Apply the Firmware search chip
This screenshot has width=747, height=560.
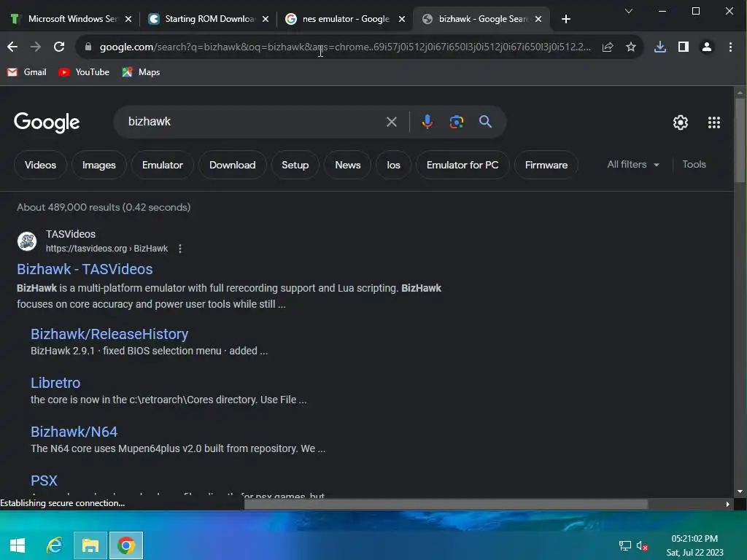(x=546, y=165)
